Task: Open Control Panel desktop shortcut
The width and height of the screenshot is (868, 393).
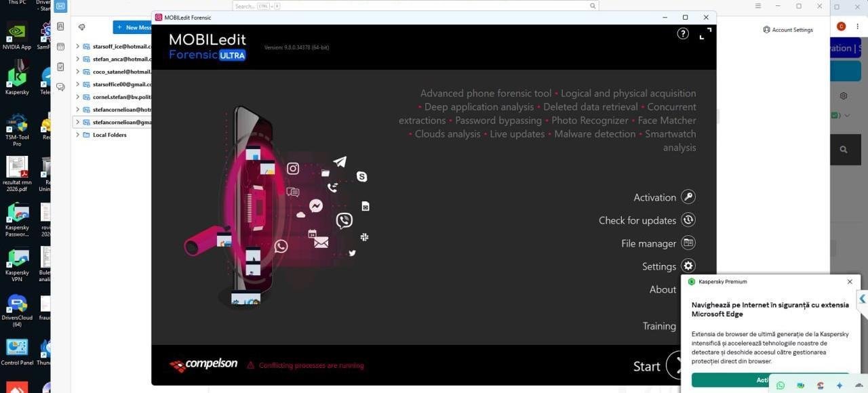Action: coord(17,352)
